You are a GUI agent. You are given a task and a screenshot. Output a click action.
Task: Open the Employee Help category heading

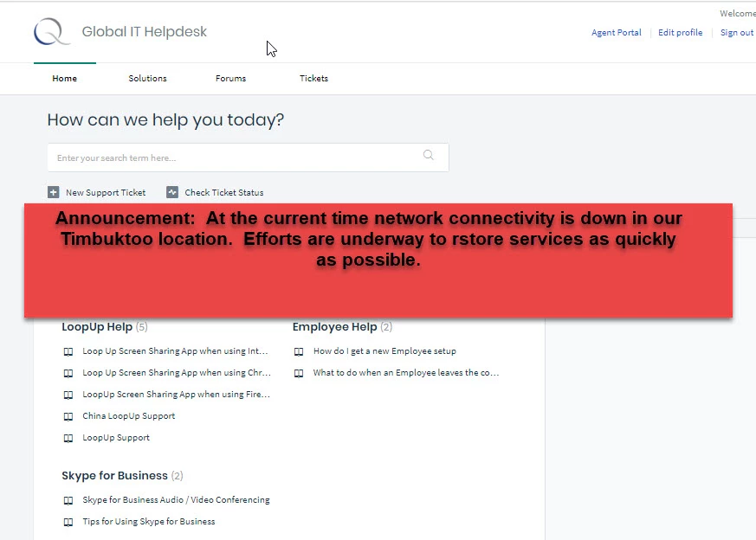334,326
